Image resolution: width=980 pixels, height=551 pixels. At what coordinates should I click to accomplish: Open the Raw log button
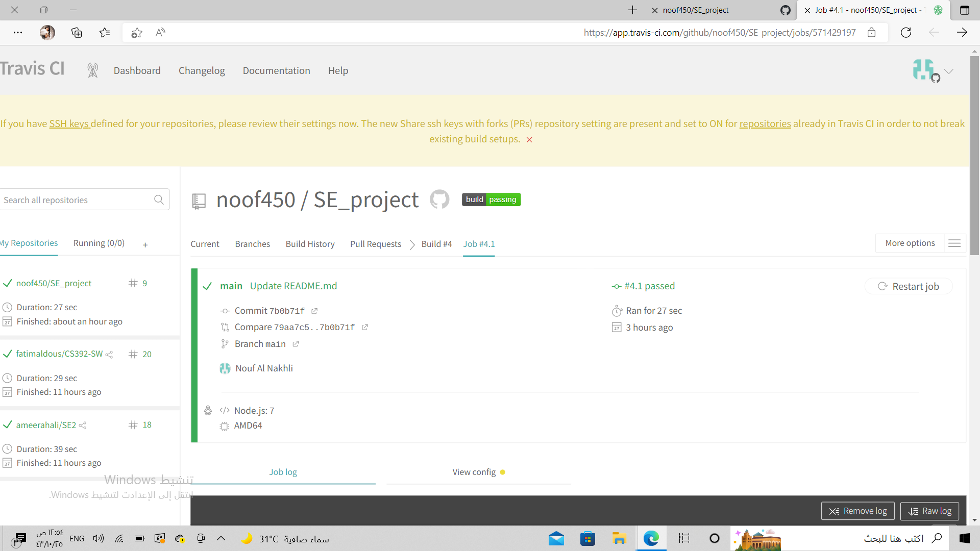pyautogui.click(x=929, y=511)
